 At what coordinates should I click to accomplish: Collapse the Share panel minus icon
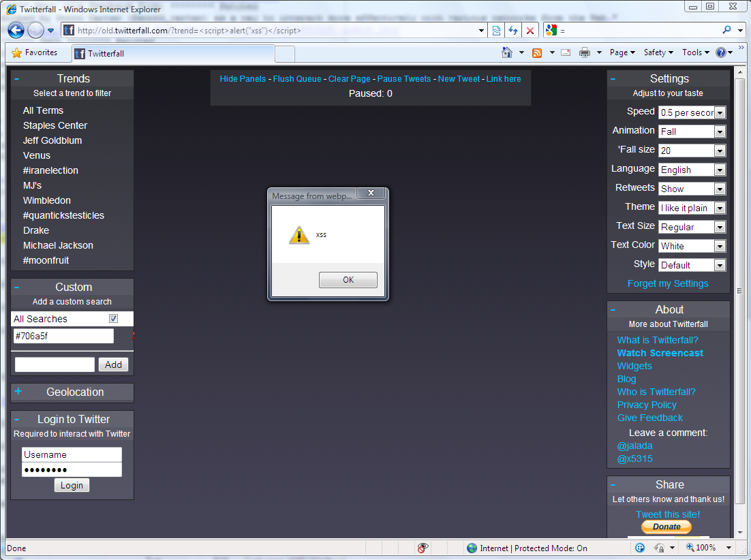[613, 485]
